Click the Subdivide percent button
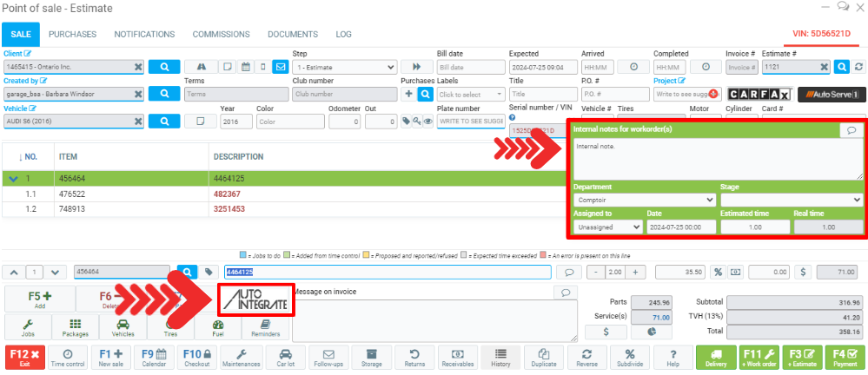The image size is (868, 375). click(632, 359)
